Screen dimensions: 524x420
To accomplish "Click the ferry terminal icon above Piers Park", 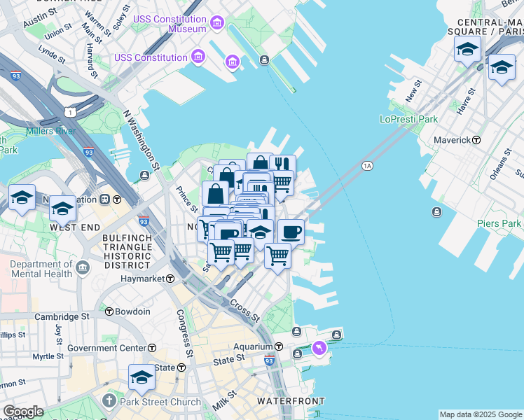I will point(436,212).
